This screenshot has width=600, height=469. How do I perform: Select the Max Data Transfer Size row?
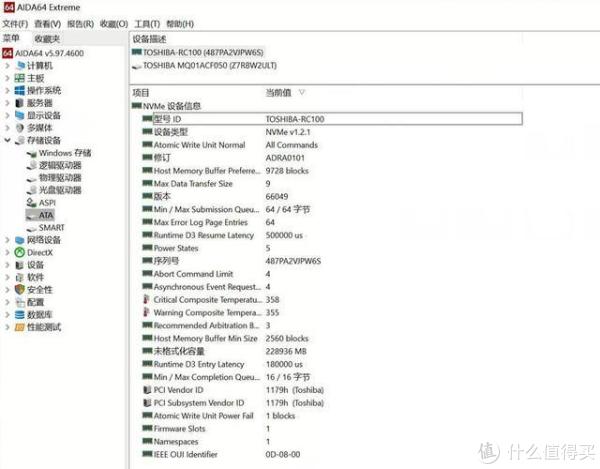(x=332, y=184)
